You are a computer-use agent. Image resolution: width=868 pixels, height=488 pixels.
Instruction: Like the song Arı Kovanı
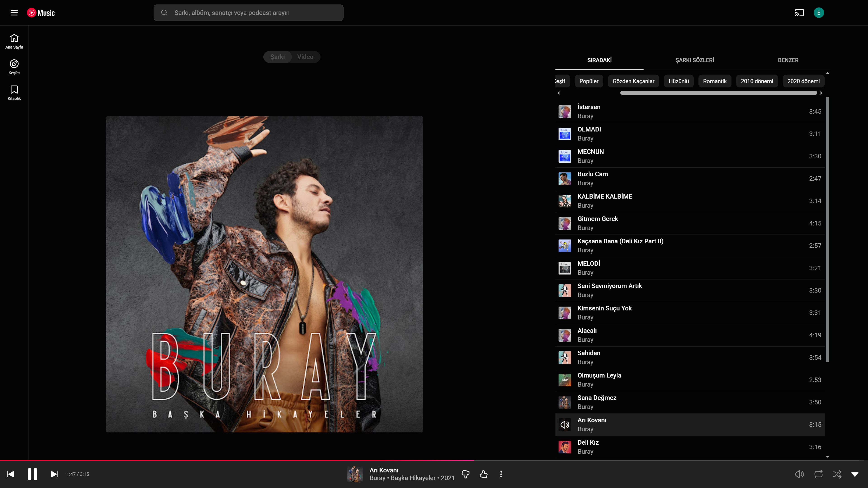[x=484, y=474]
